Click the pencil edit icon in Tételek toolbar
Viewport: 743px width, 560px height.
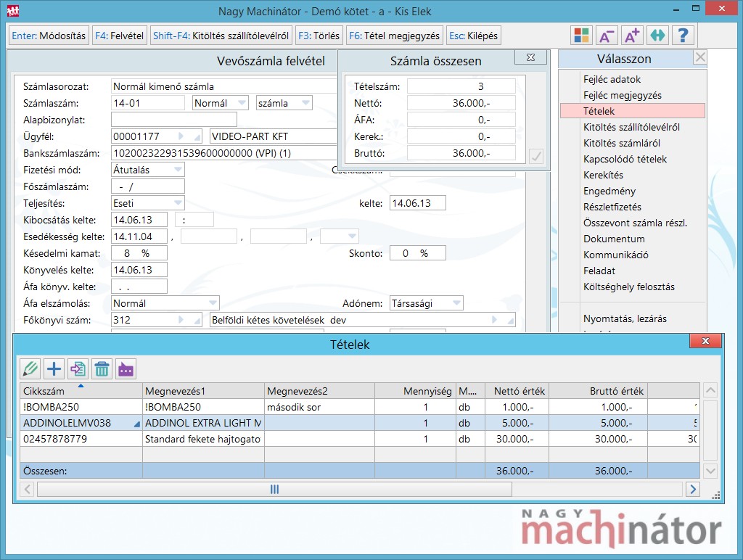tap(30, 368)
